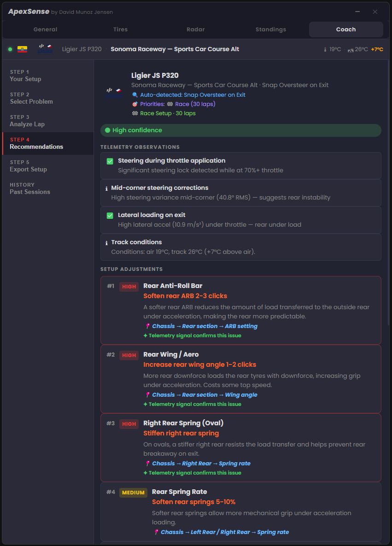Click the green connection status dot
The height and width of the screenshot is (546, 392).
(10, 49)
